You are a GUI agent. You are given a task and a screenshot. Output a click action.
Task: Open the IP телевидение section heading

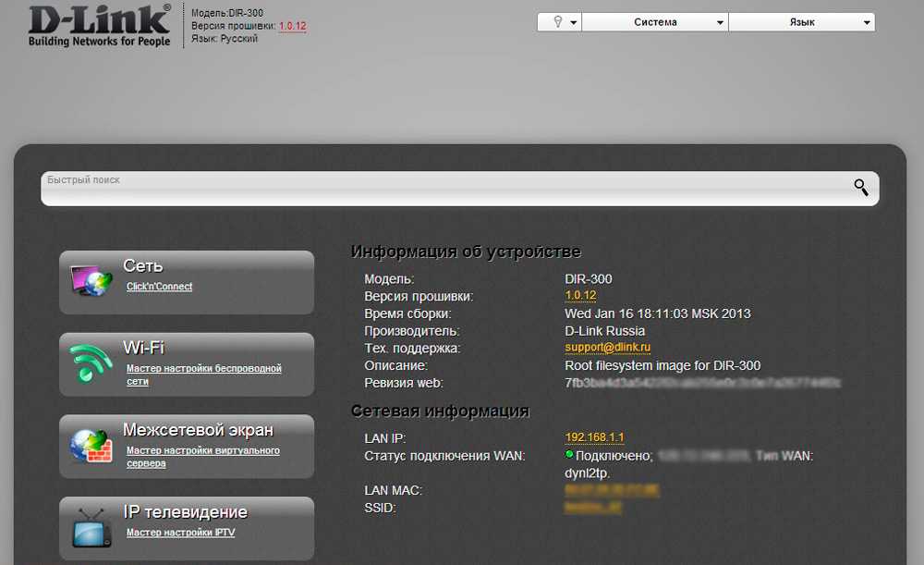coord(185,512)
